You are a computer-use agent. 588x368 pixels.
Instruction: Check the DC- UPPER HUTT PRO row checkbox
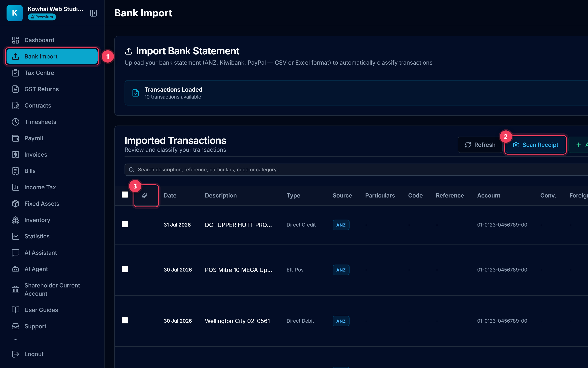pyautogui.click(x=125, y=224)
